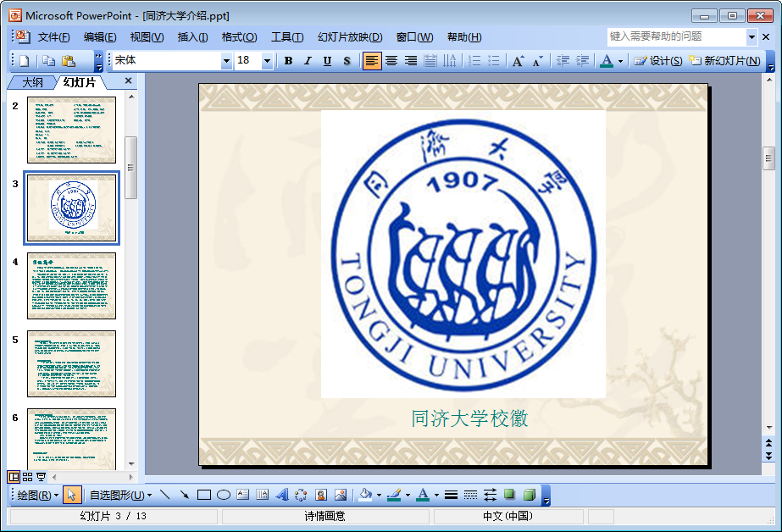The width and height of the screenshot is (782, 532).
Task: Apply Fill Color paint bucket
Action: 365,495
